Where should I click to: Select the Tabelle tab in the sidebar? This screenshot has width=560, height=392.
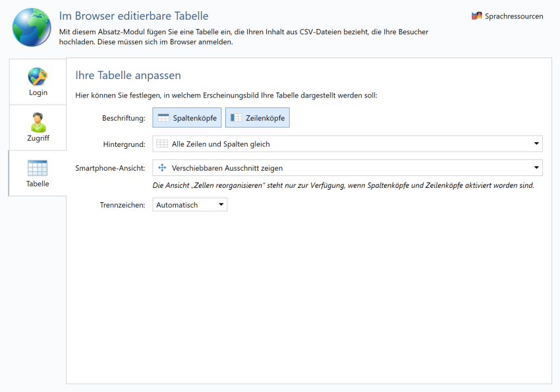pyautogui.click(x=38, y=174)
